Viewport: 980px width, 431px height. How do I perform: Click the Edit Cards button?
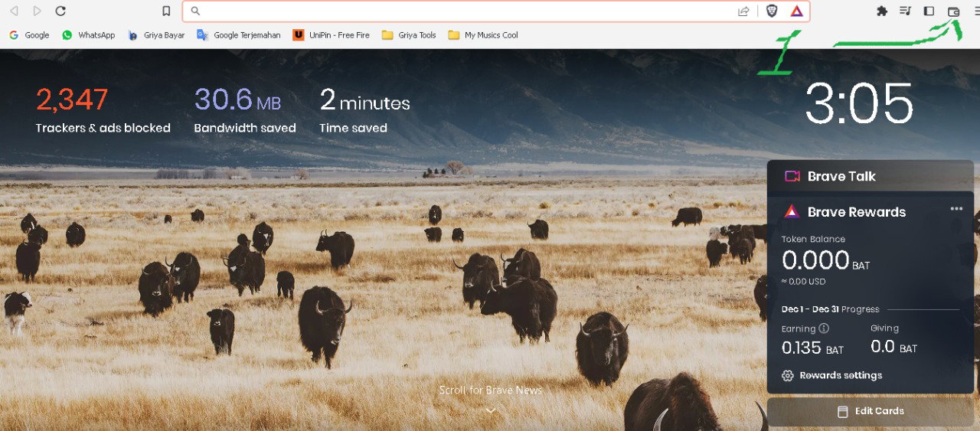tap(871, 411)
